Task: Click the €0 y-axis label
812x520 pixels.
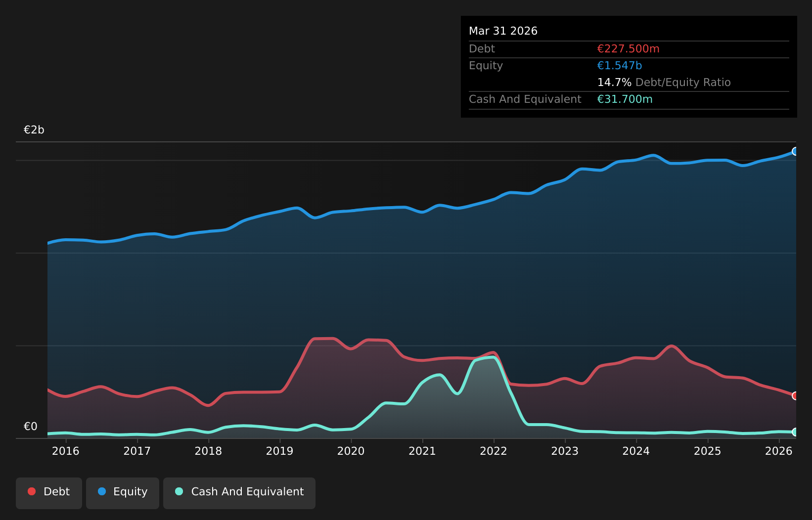Action: click(31, 427)
